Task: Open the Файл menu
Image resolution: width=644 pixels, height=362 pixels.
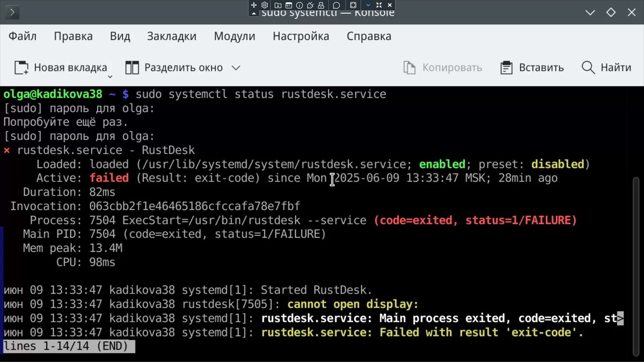Action: (22, 36)
